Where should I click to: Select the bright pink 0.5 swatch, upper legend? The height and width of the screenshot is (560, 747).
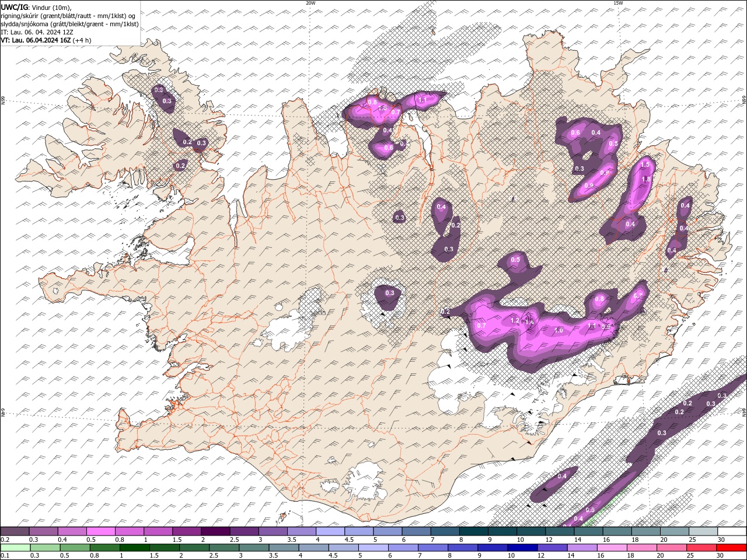100,531
